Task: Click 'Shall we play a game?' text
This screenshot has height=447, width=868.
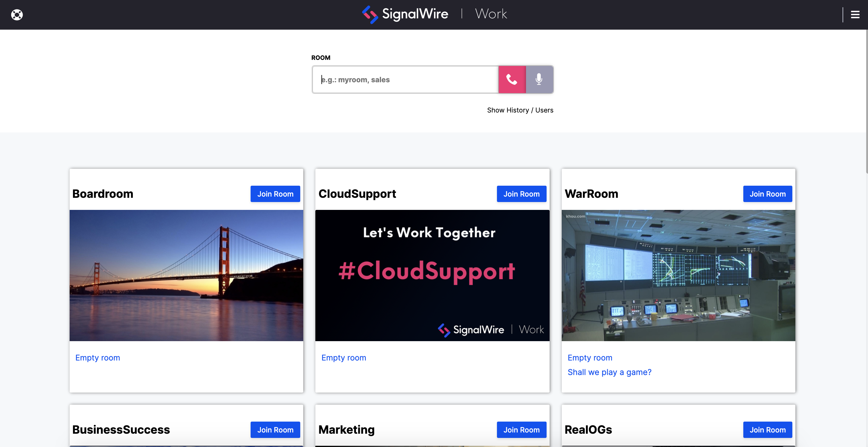Action: point(609,372)
